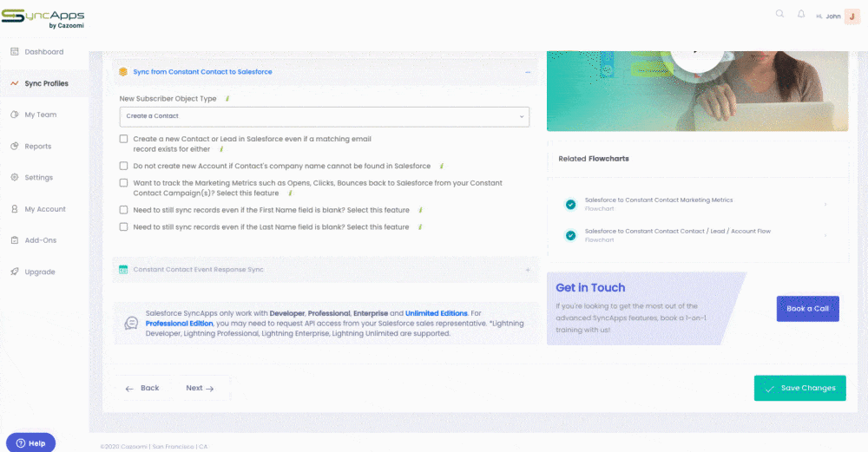
Task: Follow the Unlimited Editions link
Action: (437, 313)
